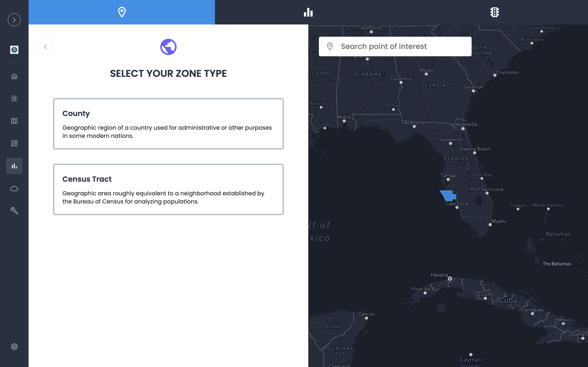Switch to the location pin tab
Screen dimensions: 588x367
point(122,12)
